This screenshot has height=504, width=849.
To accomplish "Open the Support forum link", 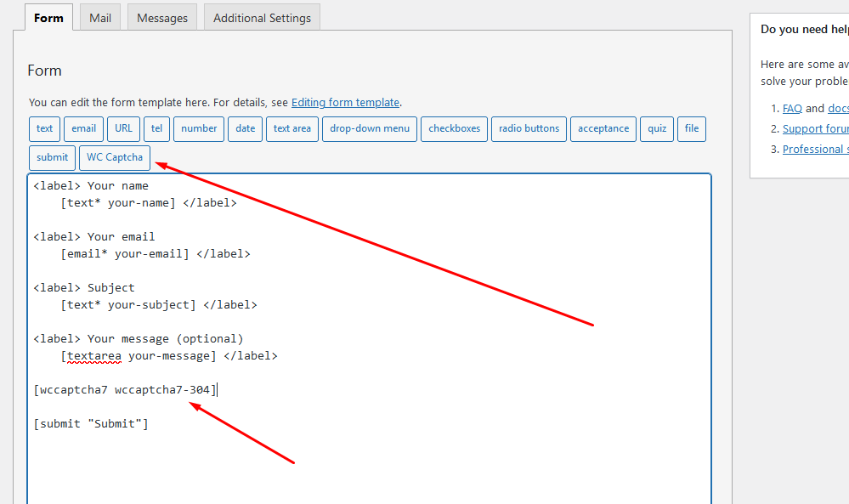I will click(x=815, y=129).
